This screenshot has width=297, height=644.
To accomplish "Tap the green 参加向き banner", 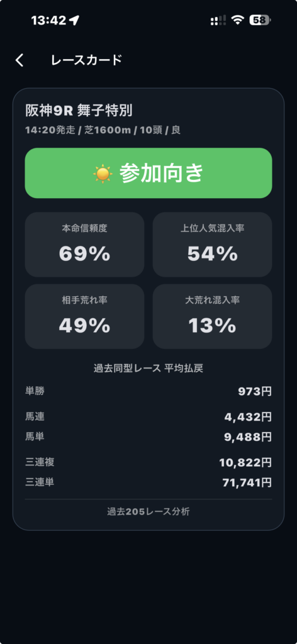I will [148, 174].
